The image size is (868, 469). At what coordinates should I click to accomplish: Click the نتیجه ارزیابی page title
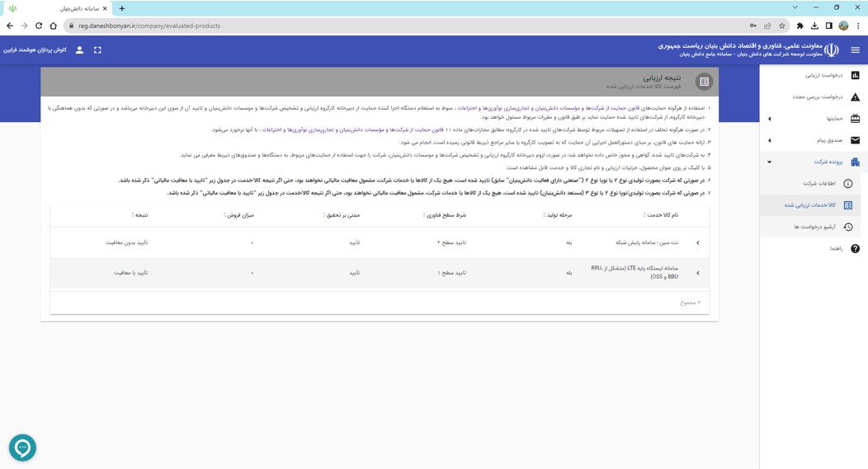coord(662,77)
